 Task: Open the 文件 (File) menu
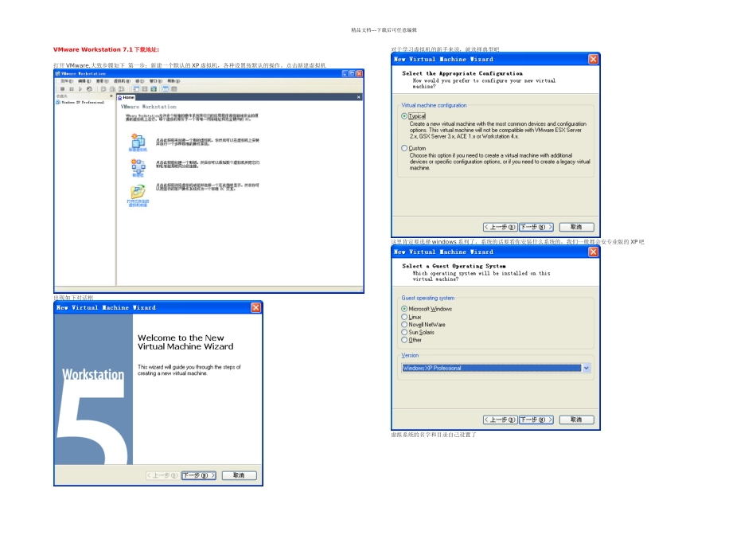coord(67,81)
